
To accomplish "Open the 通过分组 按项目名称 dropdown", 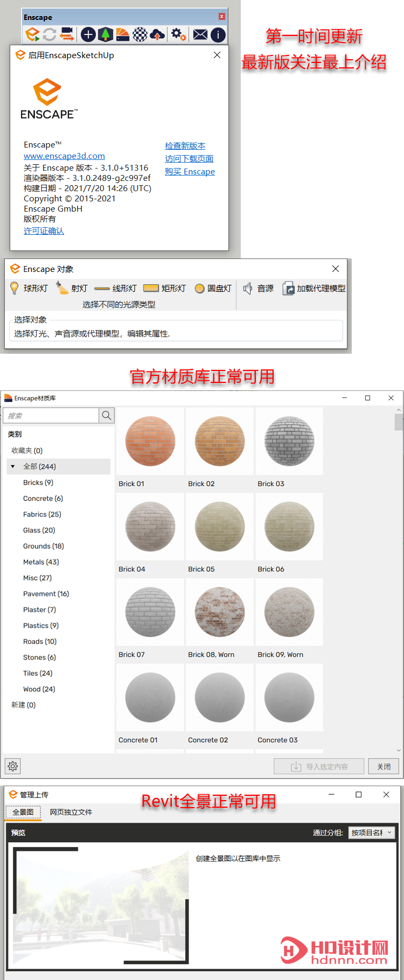I will [372, 832].
